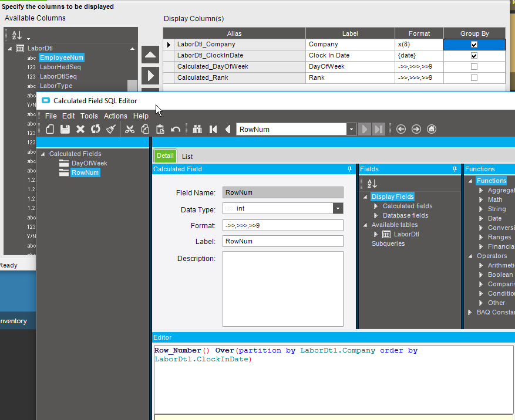Click the Cut scissors icon

130,129
